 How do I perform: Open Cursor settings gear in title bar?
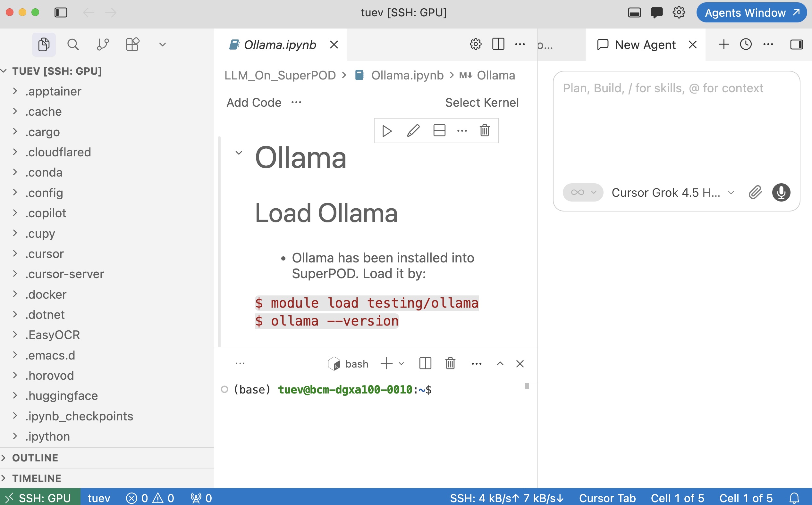click(679, 13)
